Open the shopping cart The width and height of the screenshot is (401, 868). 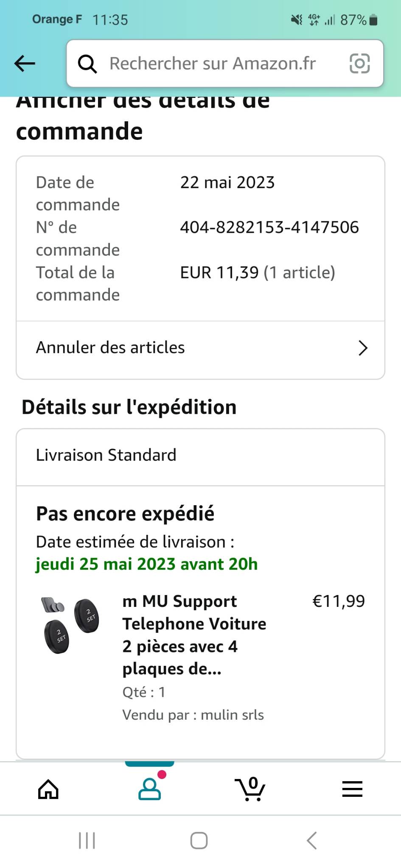(x=250, y=789)
